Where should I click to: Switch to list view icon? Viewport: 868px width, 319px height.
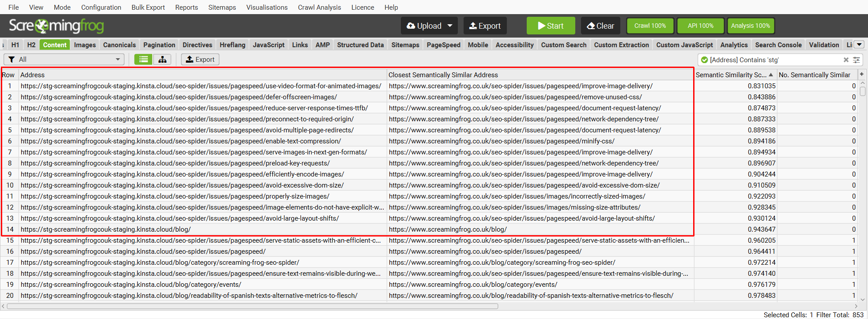point(143,60)
